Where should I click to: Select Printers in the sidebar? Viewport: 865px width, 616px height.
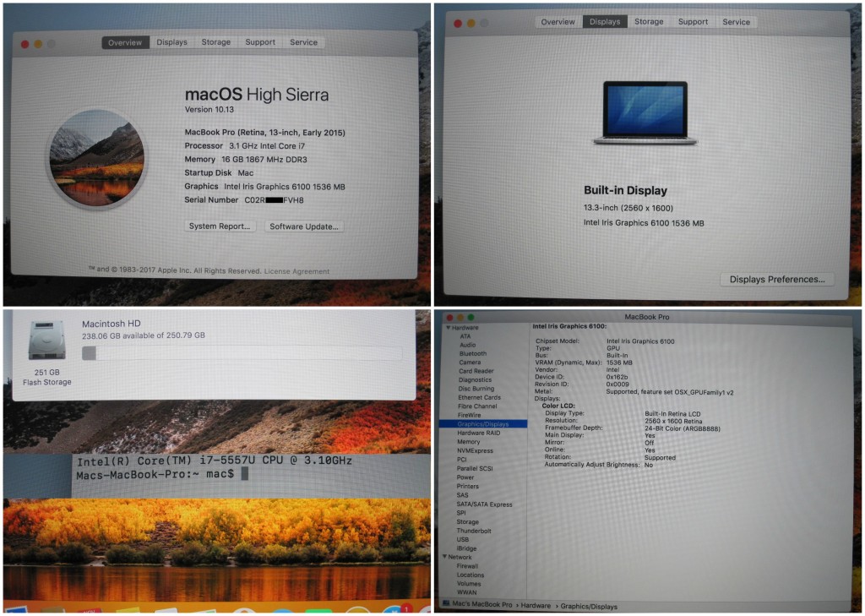[x=467, y=486]
